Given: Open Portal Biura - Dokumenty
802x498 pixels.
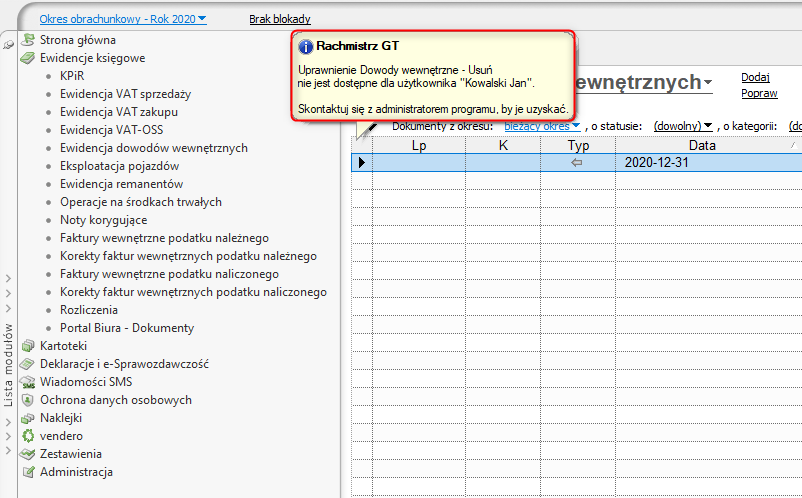Looking at the screenshot, I should click(127, 328).
